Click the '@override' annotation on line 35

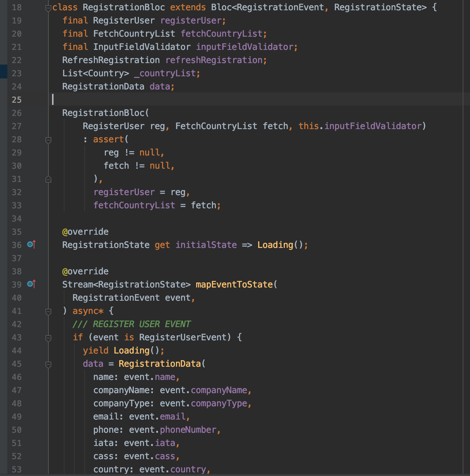pos(85,232)
